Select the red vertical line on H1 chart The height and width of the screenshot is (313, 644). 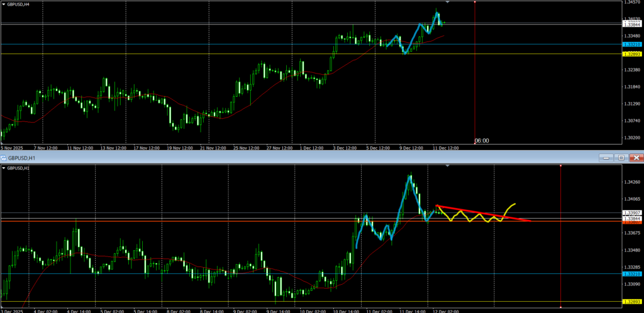point(560,251)
